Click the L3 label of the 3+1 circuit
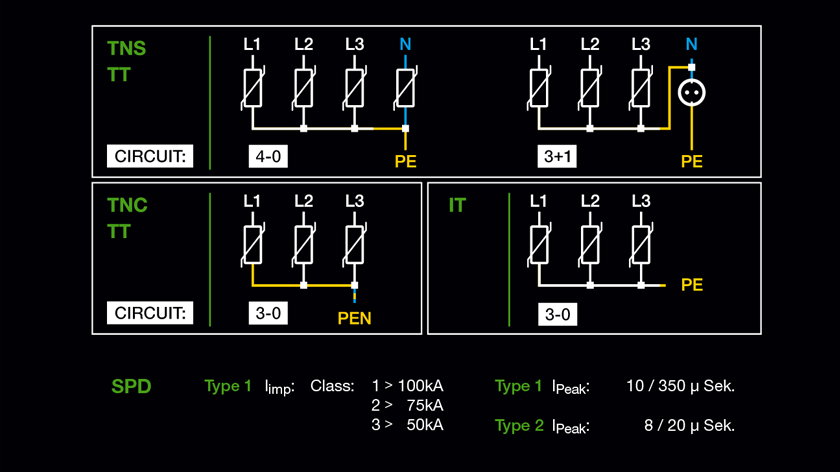Viewport: 840px width, 472px height. coord(641,44)
